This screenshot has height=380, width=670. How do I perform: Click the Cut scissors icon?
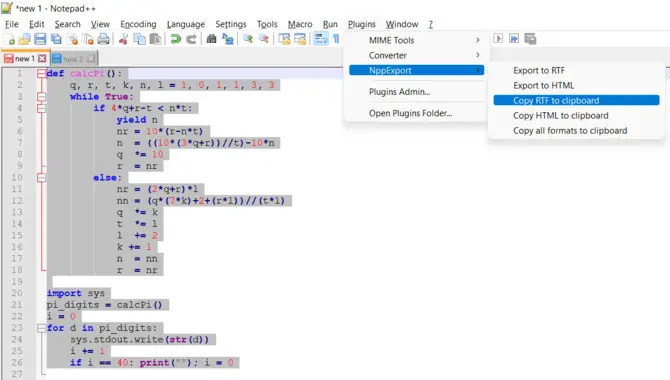123,39
